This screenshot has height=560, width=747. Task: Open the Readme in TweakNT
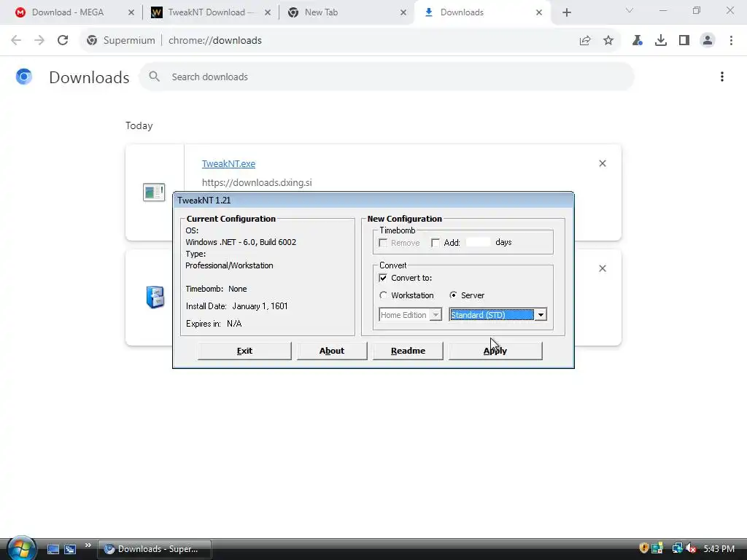coord(408,351)
